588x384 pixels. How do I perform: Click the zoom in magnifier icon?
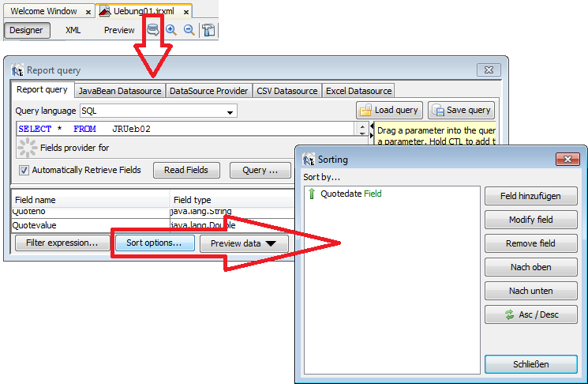point(171,30)
